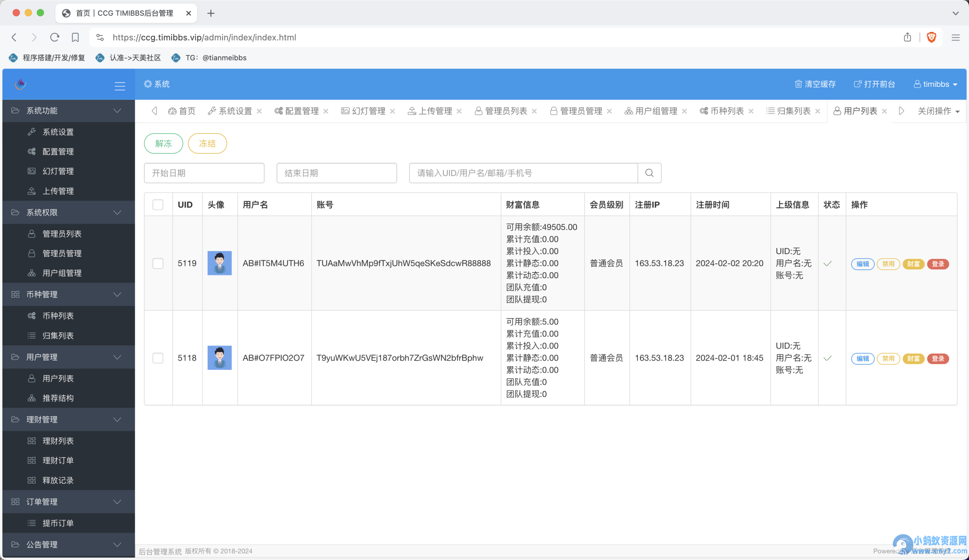
Task: Click the orange 冻结 button
Action: click(207, 143)
